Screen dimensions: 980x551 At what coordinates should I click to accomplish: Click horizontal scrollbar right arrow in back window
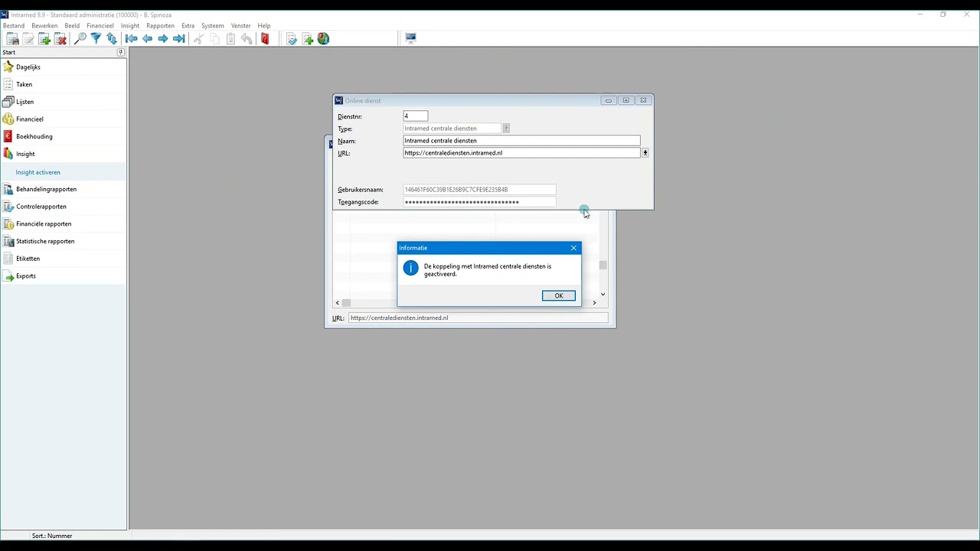pyautogui.click(x=594, y=303)
